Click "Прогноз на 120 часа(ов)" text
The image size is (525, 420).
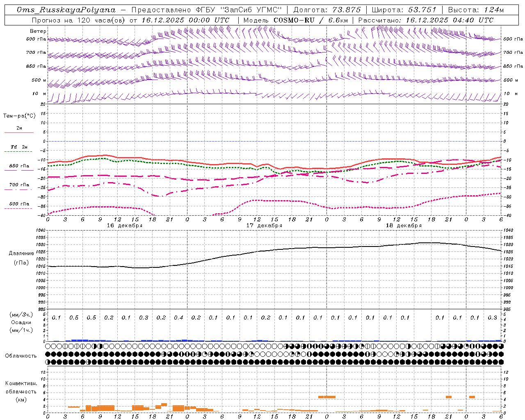click(x=79, y=20)
